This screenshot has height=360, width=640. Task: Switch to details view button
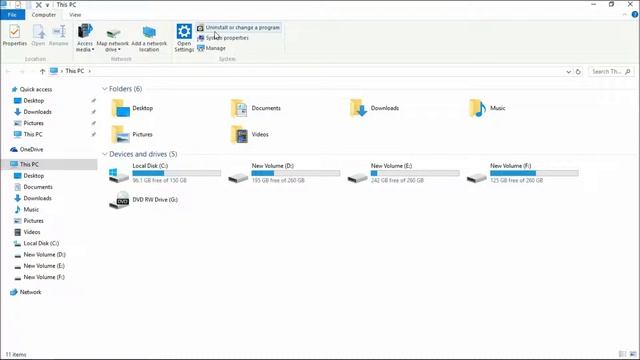[622, 354]
